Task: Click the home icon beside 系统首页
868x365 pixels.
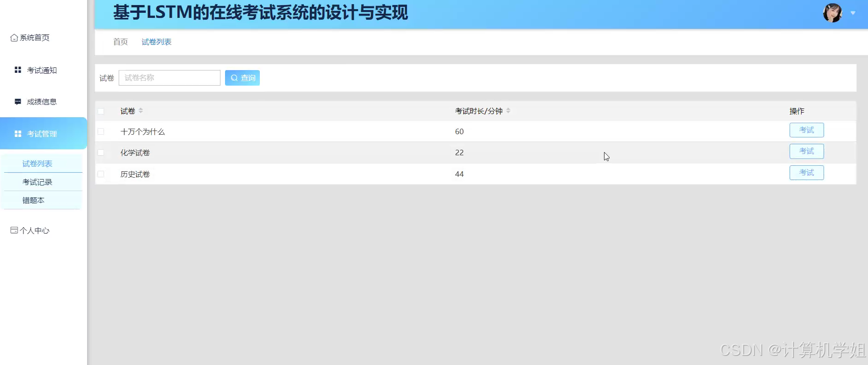Action: click(x=14, y=38)
